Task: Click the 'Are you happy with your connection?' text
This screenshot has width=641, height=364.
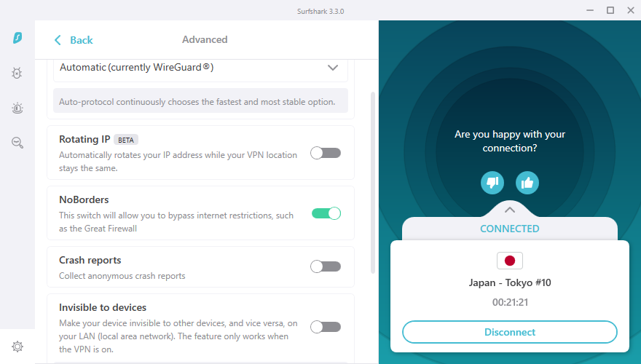Action: (x=510, y=141)
